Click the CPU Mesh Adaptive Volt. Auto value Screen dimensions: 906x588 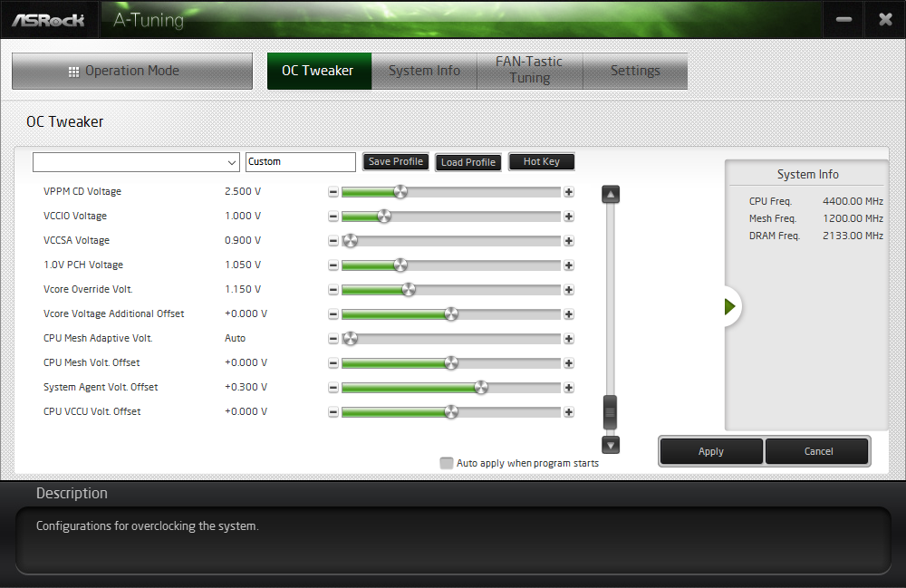click(236, 338)
